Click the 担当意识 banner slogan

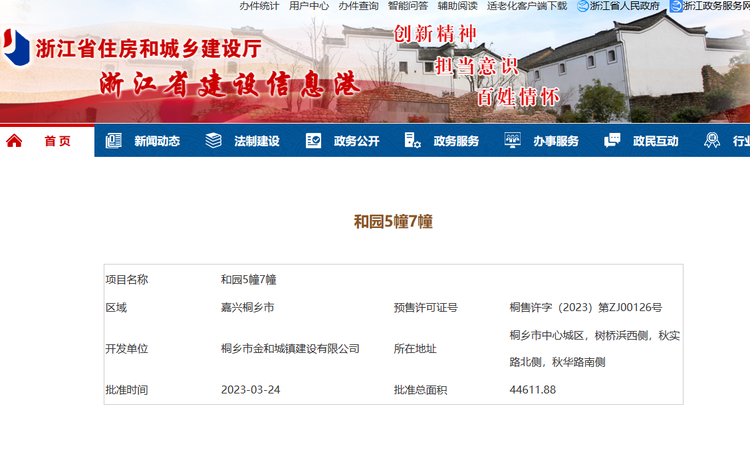pos(477,66)
